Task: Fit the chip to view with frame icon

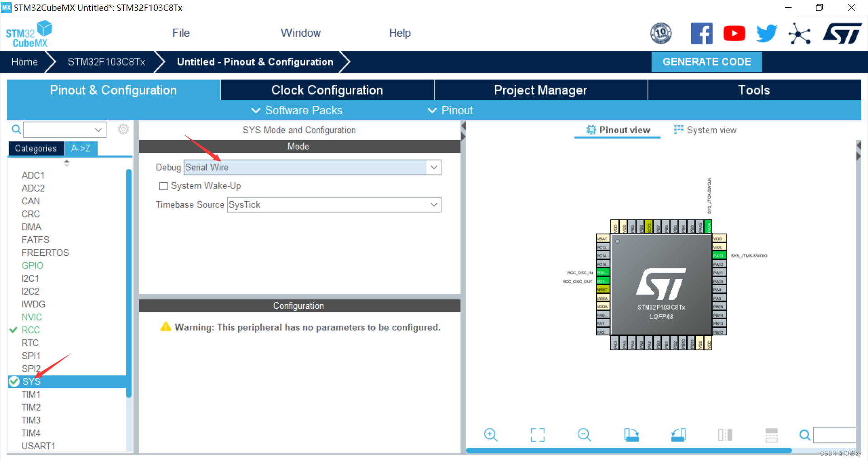Action: [538, 435]
